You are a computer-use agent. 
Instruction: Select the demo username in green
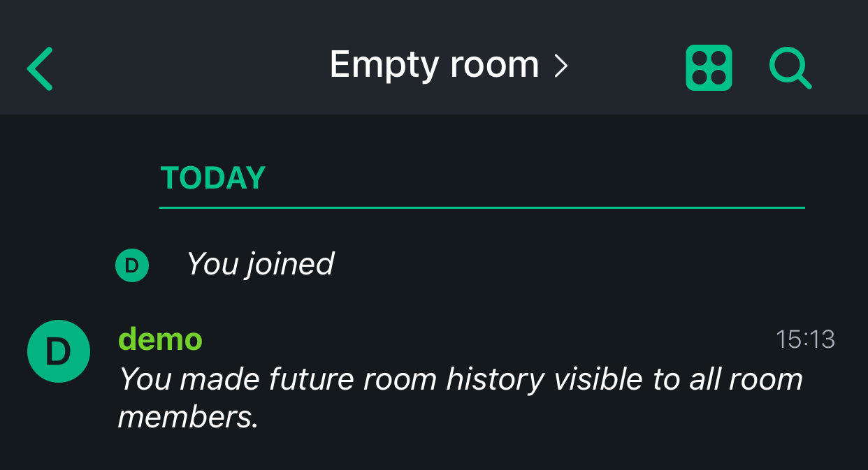(x=161, y=340)
